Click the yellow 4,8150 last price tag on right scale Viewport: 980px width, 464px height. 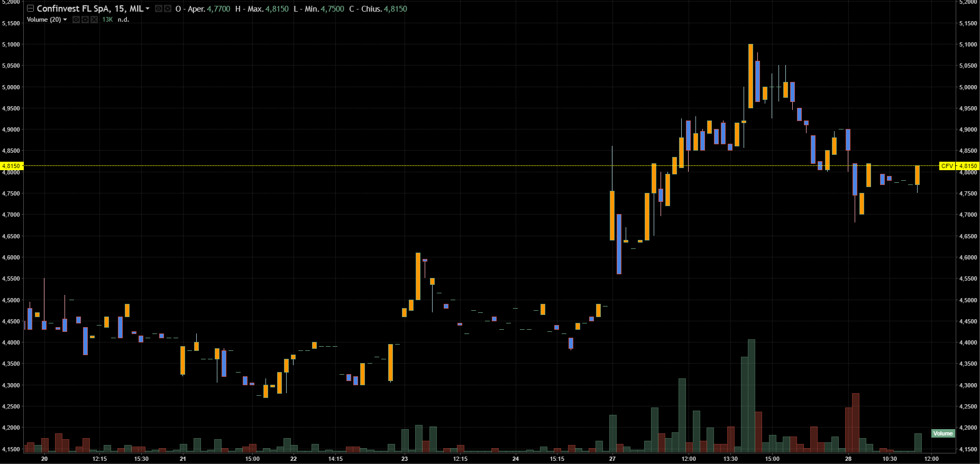click(968, 166)
